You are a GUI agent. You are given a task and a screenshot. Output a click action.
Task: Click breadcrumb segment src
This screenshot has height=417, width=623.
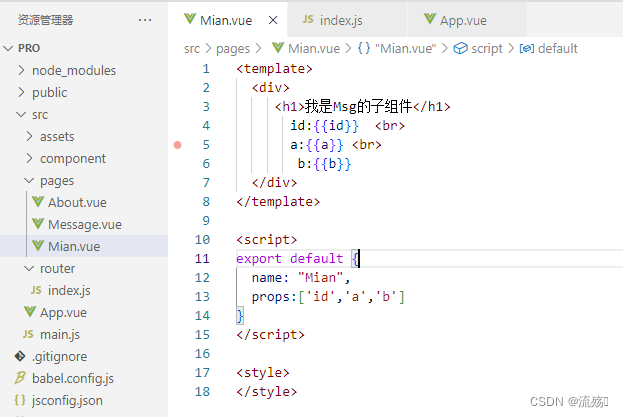coord(192,49)
